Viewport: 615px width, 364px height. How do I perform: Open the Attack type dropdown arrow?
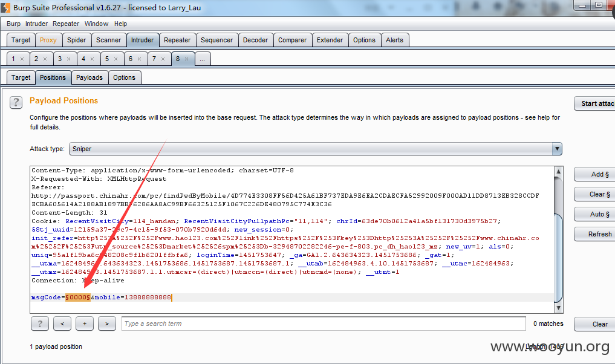tap(556, 149)
